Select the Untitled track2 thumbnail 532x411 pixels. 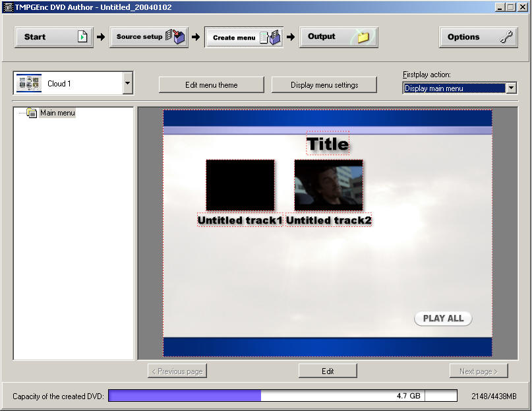pyautogui.click(x=329, y=185)
